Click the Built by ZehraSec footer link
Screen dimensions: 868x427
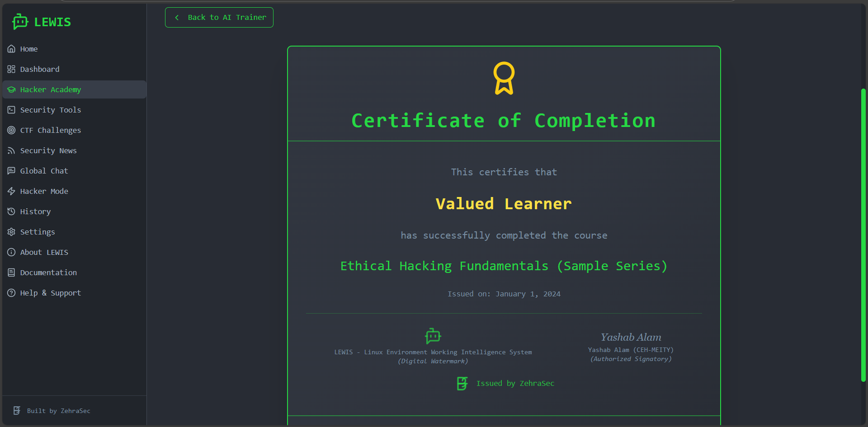click(58, 411)
